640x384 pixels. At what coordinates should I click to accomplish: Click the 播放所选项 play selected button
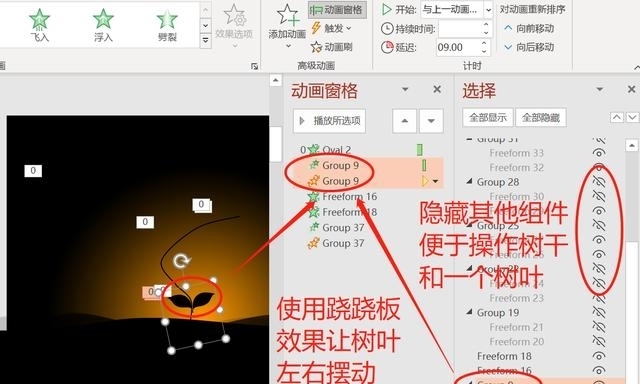(329, 121)
